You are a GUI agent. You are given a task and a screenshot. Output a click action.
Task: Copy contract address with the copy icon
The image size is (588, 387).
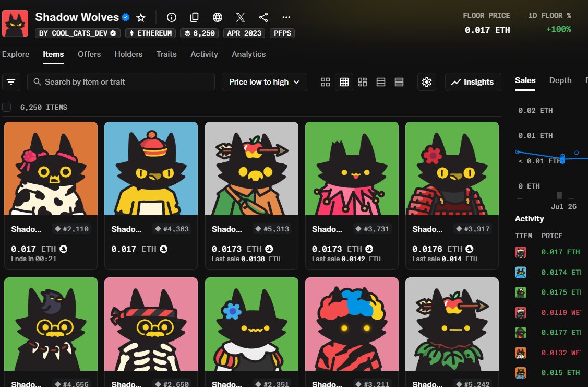(194, 17)
